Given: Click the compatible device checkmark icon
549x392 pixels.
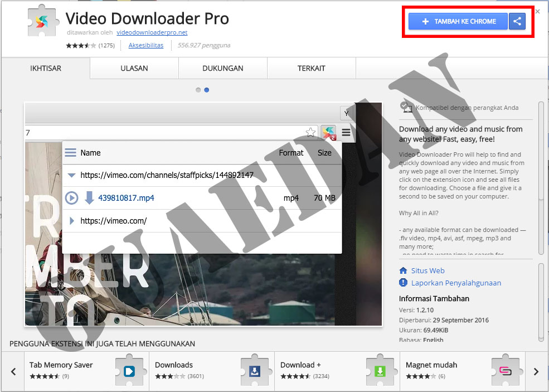Looking at the screenshot, I should click(406, 107).
